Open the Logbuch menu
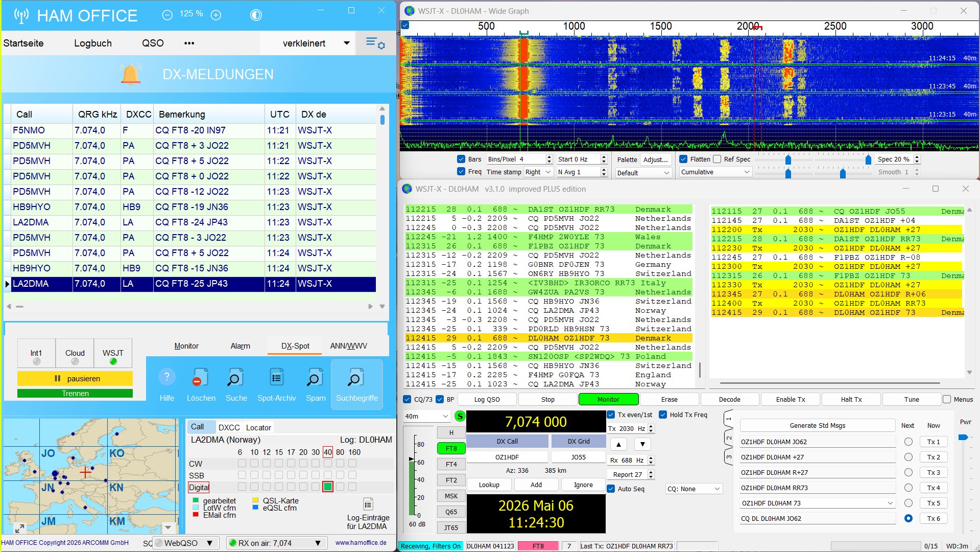 coord(93,43)
